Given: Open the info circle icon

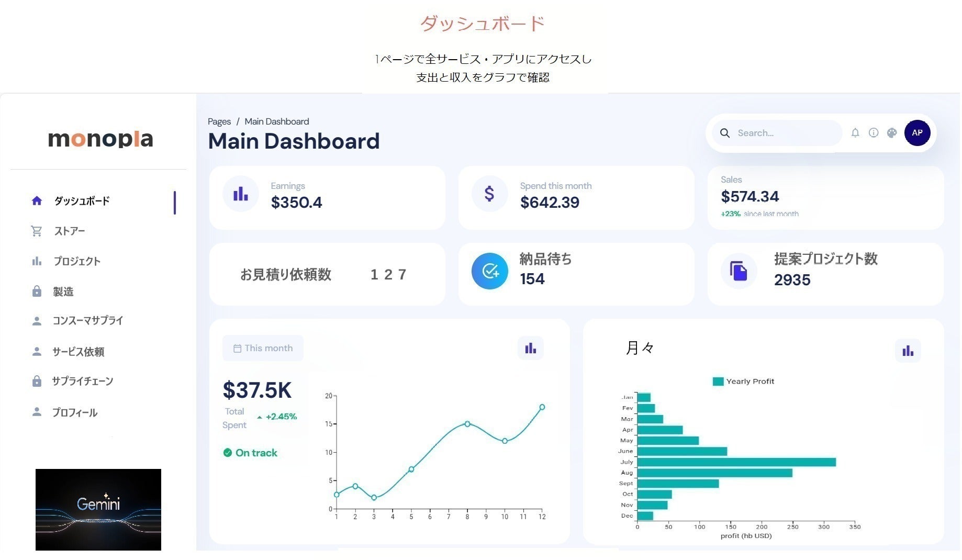Looking at the screenshot, I should pos(874,133).
